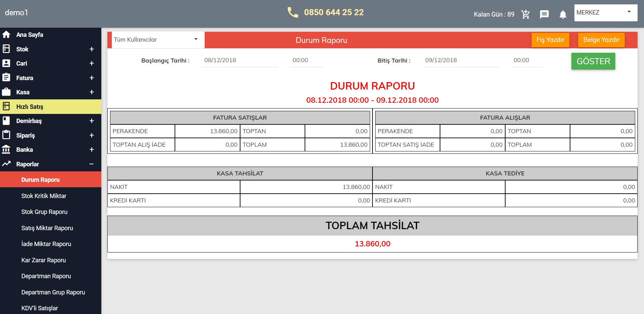Expand the Stok menu plus sign

point(92,49)
